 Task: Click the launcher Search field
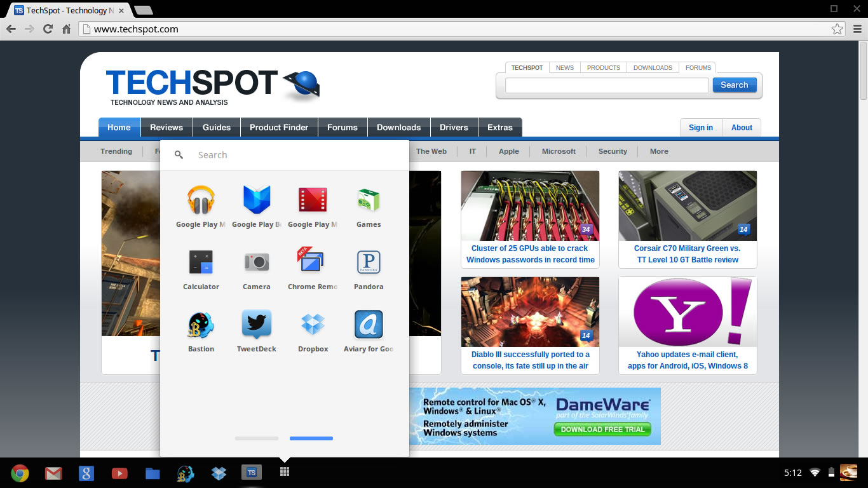coord(285,155)
